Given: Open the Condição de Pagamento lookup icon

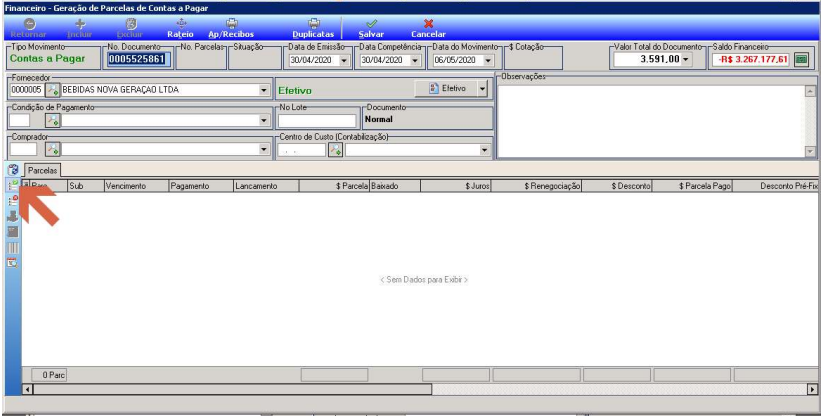Looking at the screenshot, I should pyautogui.click(x=53, y=120).
